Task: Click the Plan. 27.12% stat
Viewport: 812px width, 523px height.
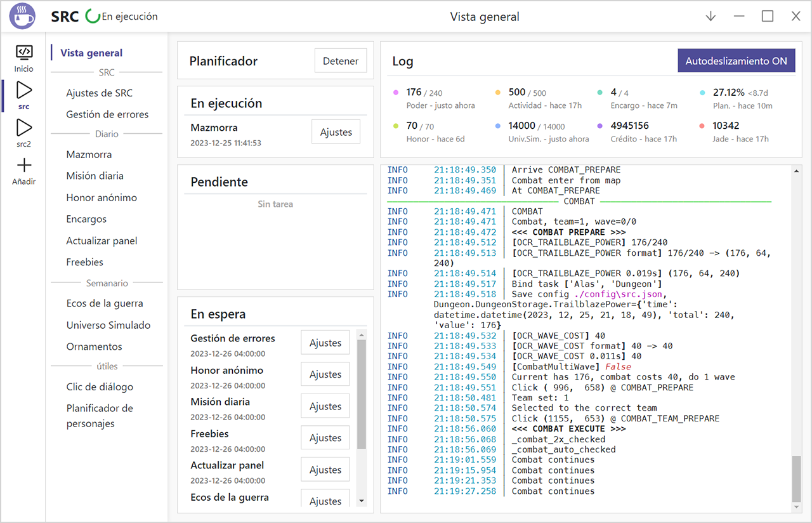Action: pyautogui.click(x=743, y=98)
